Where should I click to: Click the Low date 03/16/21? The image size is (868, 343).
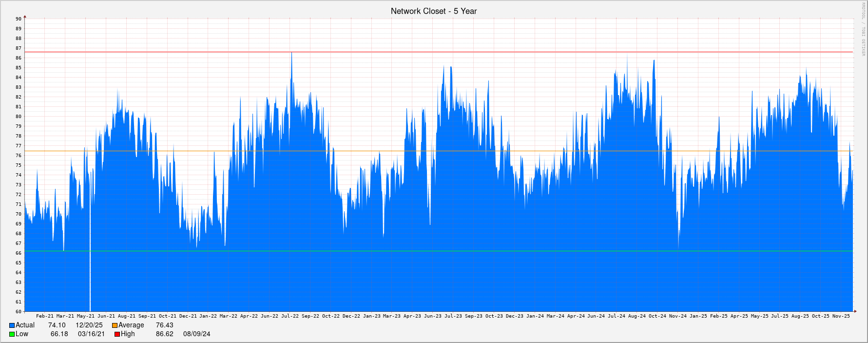click(x=91, y=334)
